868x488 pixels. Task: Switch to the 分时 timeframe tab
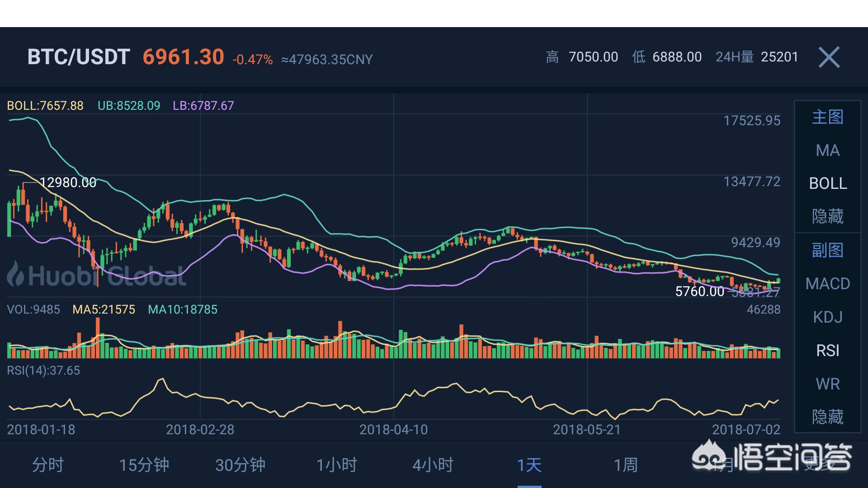48,465
